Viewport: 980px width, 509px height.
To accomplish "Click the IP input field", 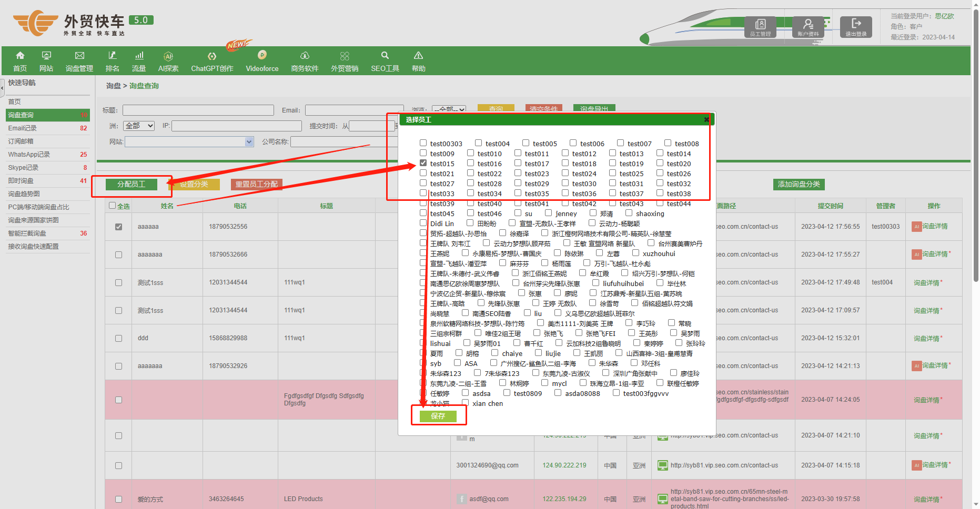I will coord(237,126).
